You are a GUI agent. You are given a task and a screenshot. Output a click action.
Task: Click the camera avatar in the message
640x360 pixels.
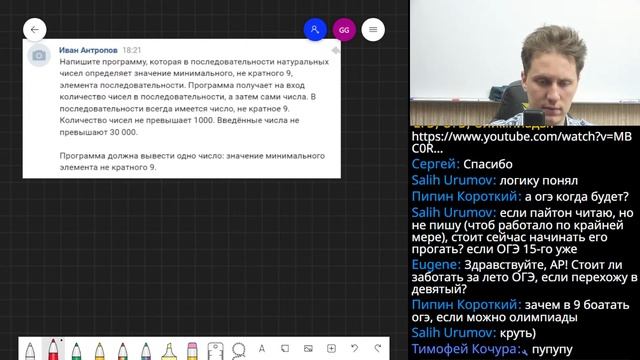39,55
